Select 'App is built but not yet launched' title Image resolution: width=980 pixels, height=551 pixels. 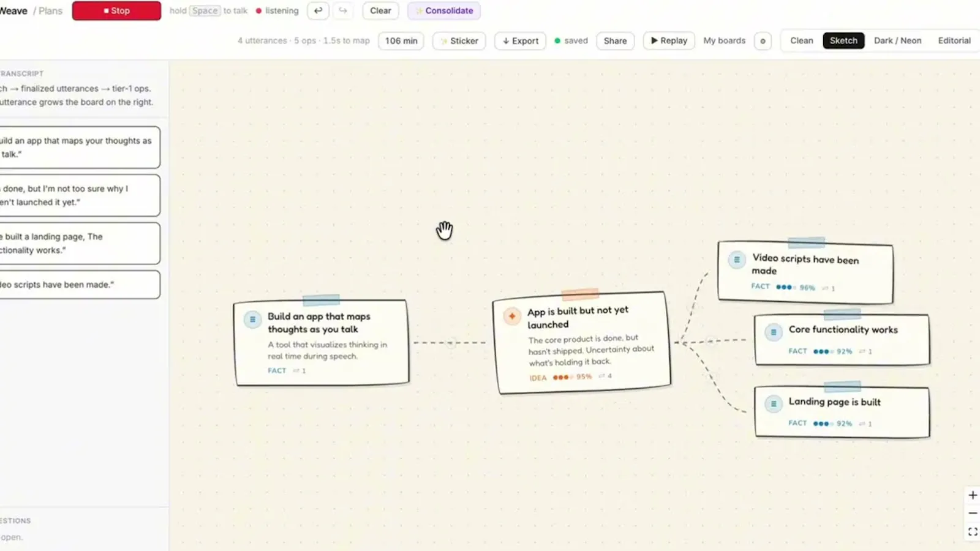(x=578, y=317)
